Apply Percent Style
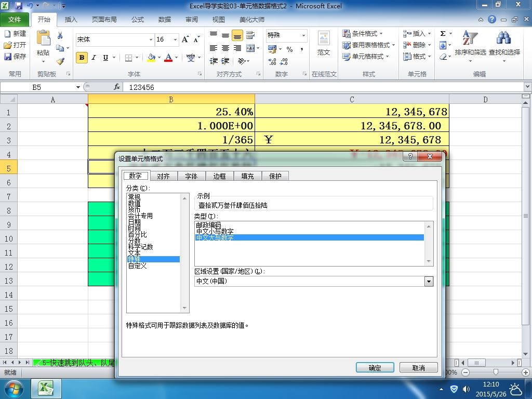Viewport: 532px width, 399px height. pyautogui.click(x=289, y=49)
